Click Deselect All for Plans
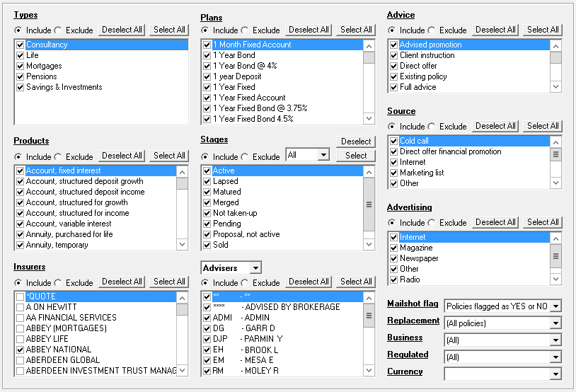The image size is (576, 392). (x=309, y=30)
